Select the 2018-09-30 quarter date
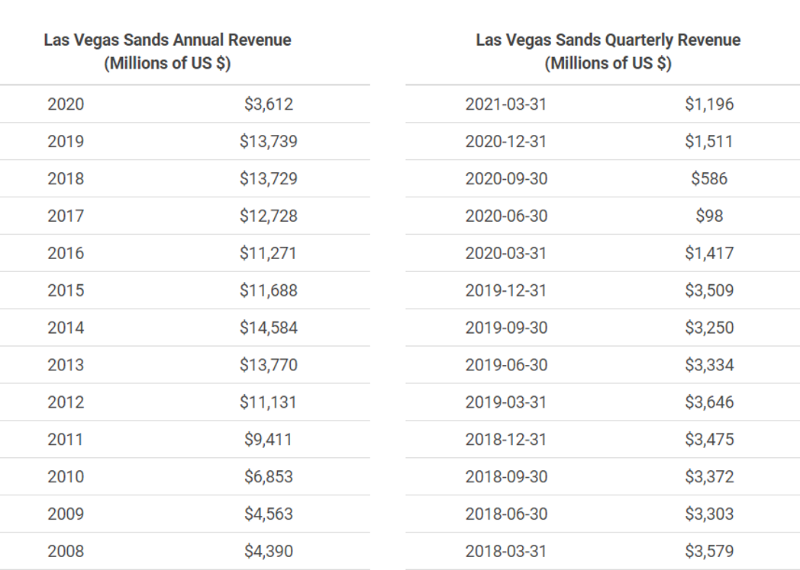 (506, 477)
